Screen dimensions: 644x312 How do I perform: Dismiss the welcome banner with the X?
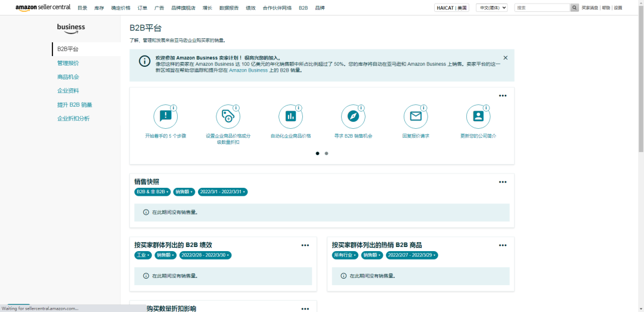[x=506, y=58]
